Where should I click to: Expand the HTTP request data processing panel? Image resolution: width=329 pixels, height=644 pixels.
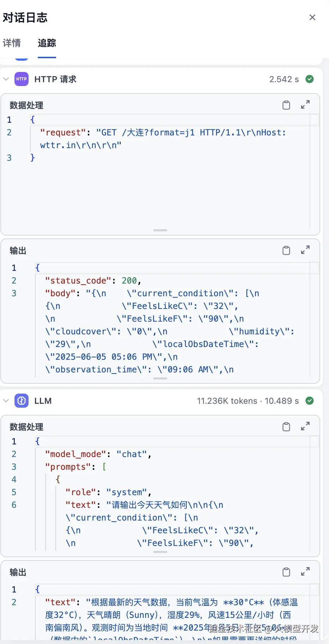pos(305,105)
